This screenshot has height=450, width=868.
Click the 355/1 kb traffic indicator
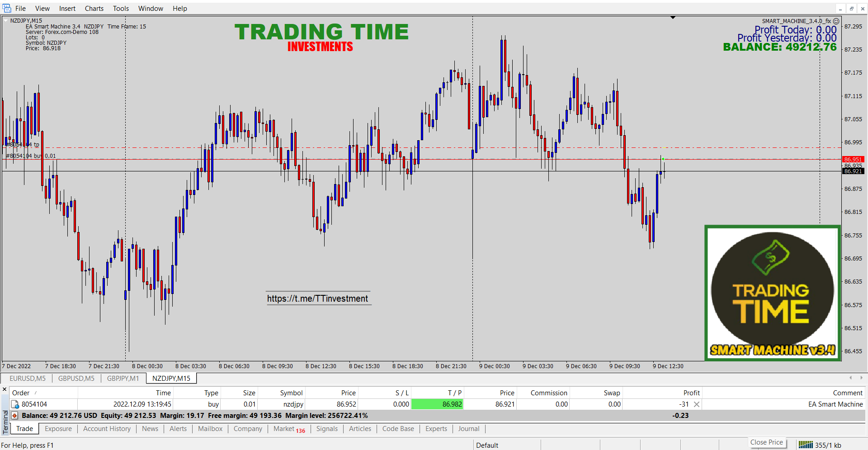(x=828, y=445)
